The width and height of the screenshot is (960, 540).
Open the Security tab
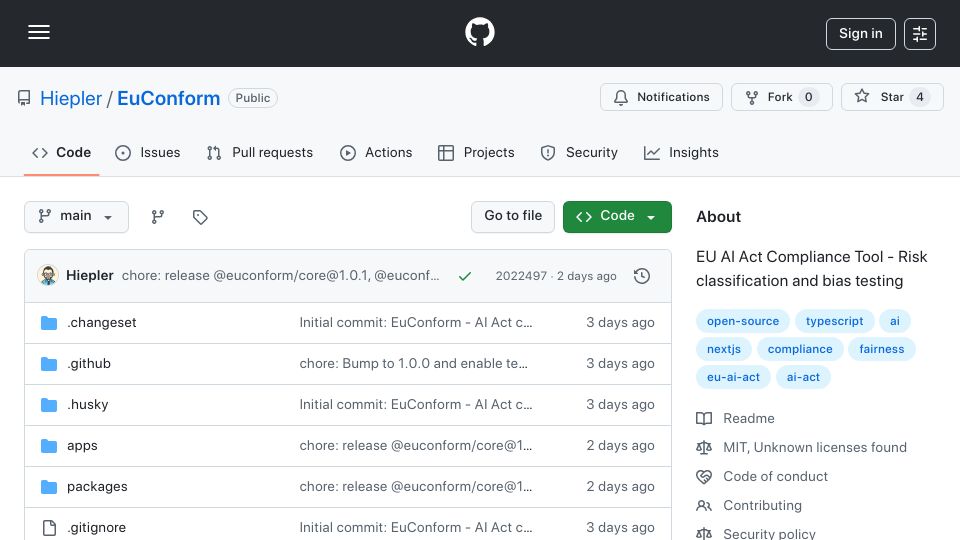pyautogui.click(x=579, y=152)
